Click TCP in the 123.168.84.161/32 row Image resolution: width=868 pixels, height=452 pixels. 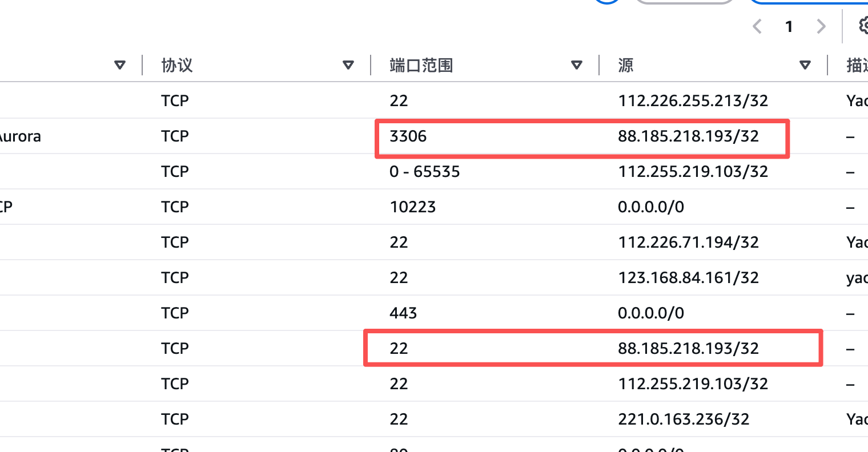(175, 277)
